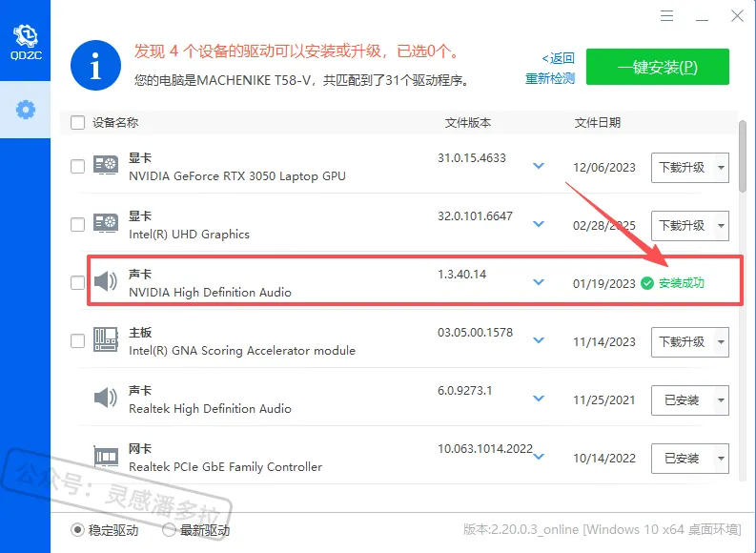Toggle the select-all checkbox beside 设备名称

pos(77,122)
